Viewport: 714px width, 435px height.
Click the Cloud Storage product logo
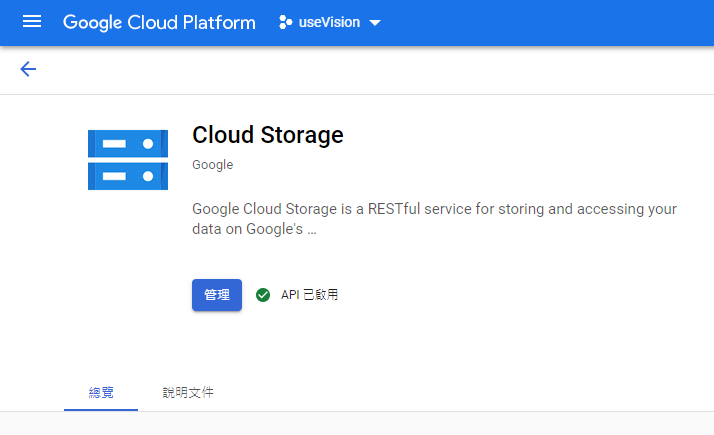pos(128,160)
